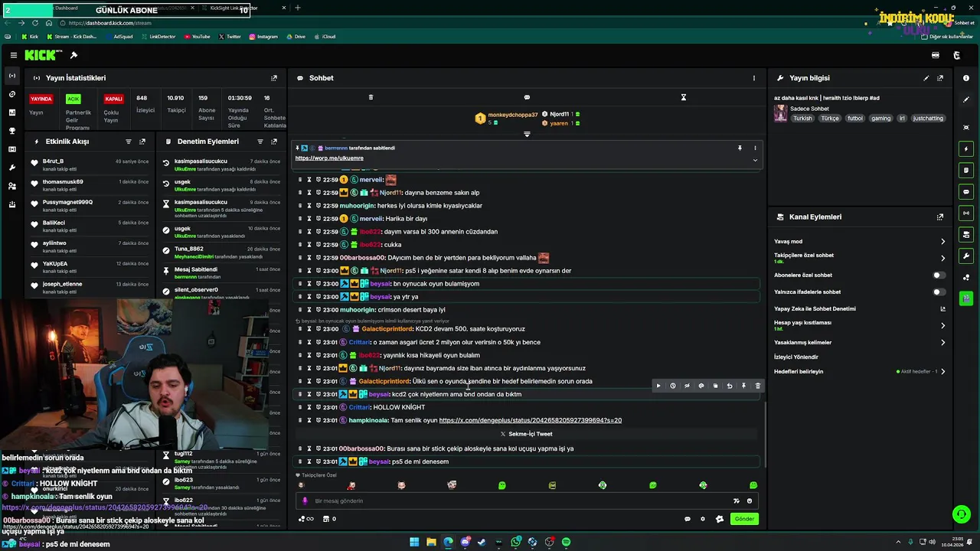Open Yapay Zeka ile Sohbet Denetimi link icon
The image size is (980, 551).
tap(942, 309)
